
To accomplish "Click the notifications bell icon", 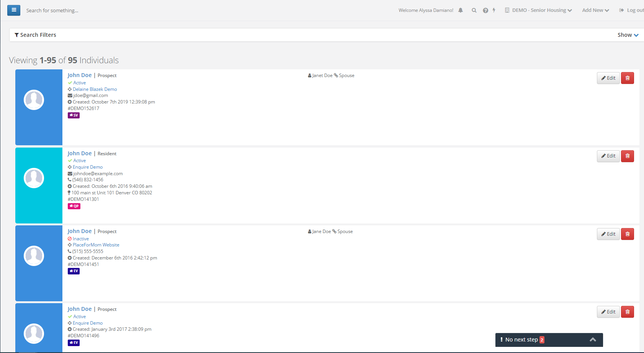I will point(461,10).
